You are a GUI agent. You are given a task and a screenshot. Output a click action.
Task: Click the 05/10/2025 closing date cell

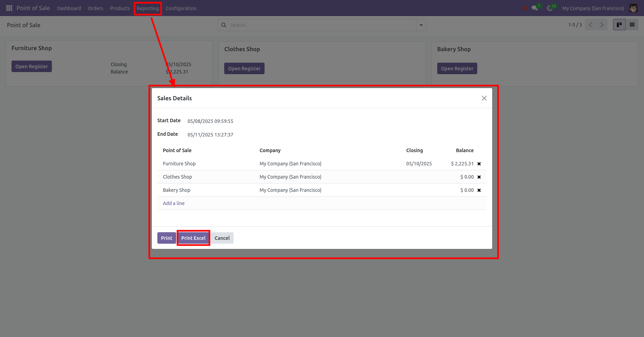pos(419,164)
